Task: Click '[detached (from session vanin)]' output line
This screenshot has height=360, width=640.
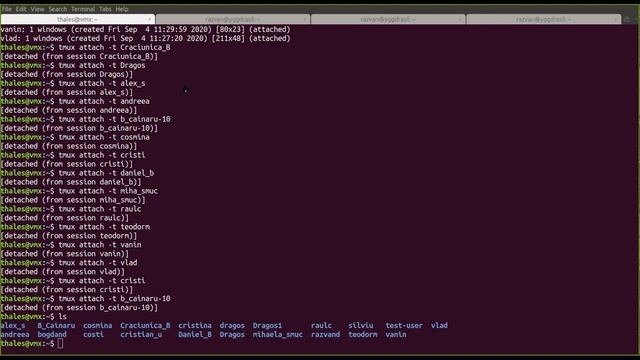Action: click(64, 254)
